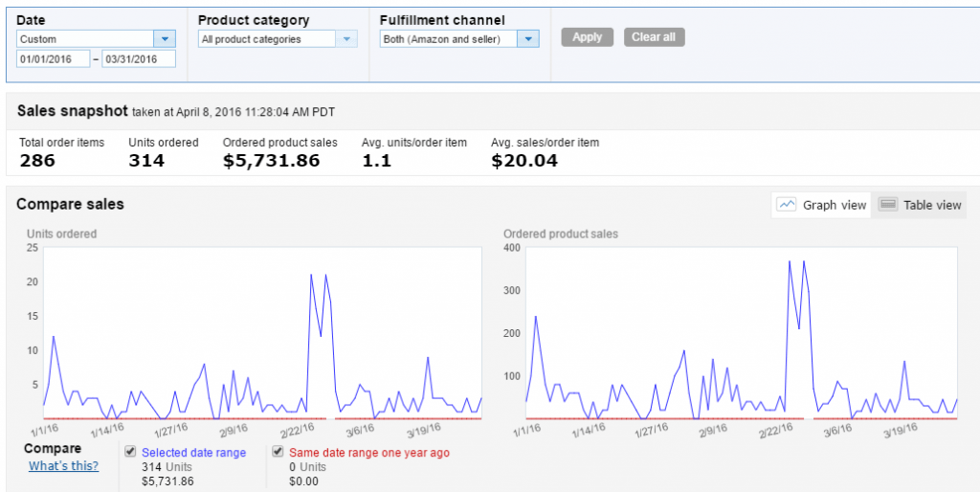The image size is (980, 492).
Task: Focus the start date field 01/01/2016
Action: coord(53,59)
